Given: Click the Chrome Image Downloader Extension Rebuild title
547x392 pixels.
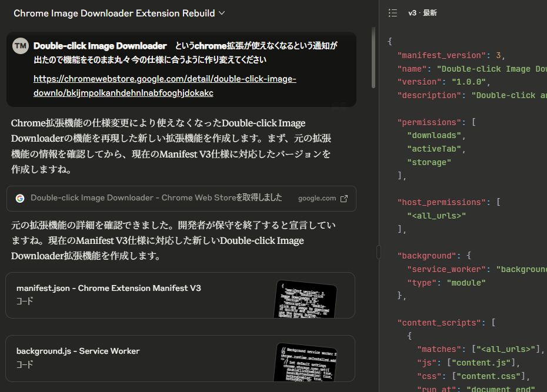Looking at the screenshot, I should (x=114, y=14).
